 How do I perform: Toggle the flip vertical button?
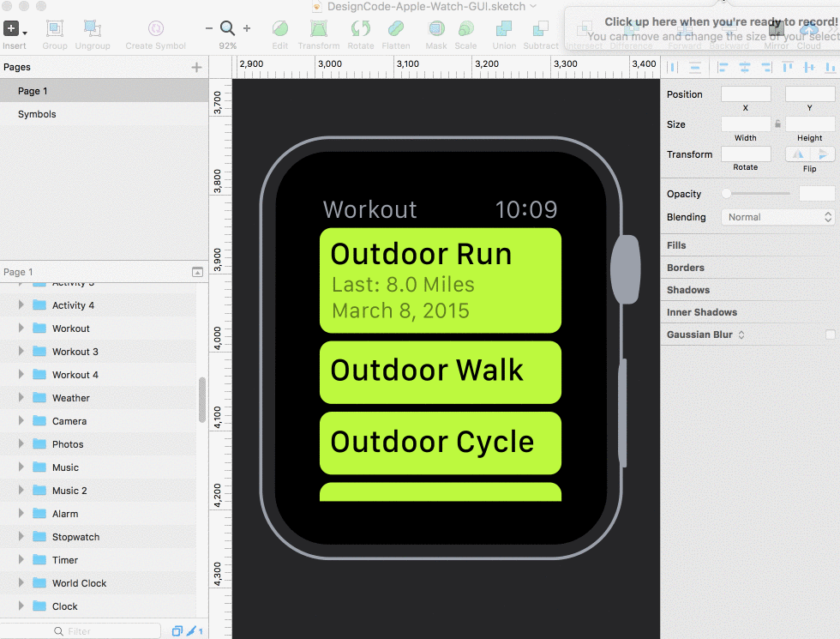pyautogui.click(x=823, y=154)
